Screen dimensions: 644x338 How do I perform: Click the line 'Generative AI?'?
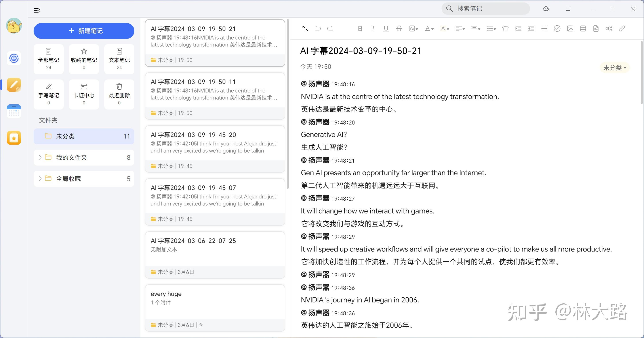coord(324,135)
